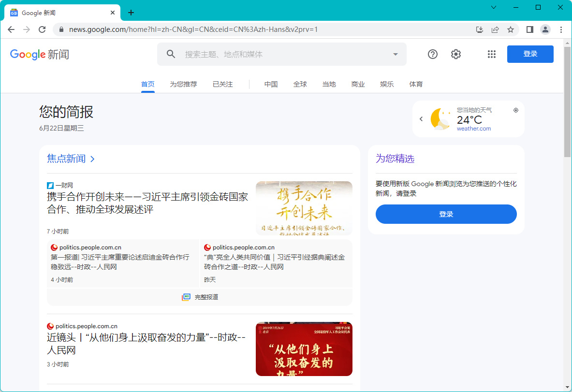Click the Google Apps grid icon
Image resolution: width=572 pixels, height=392 pixels.
492,54
